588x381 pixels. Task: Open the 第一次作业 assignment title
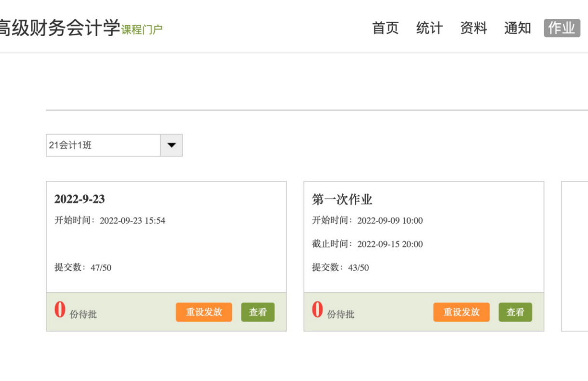tap(342, 199)
